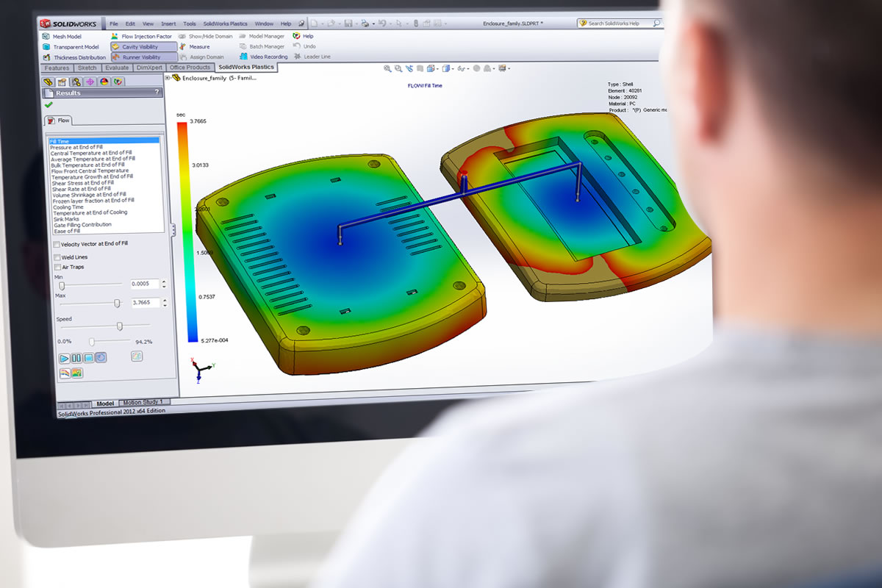Open the Tools menu
Screen dimensions: 882x588
coord(190,24)
